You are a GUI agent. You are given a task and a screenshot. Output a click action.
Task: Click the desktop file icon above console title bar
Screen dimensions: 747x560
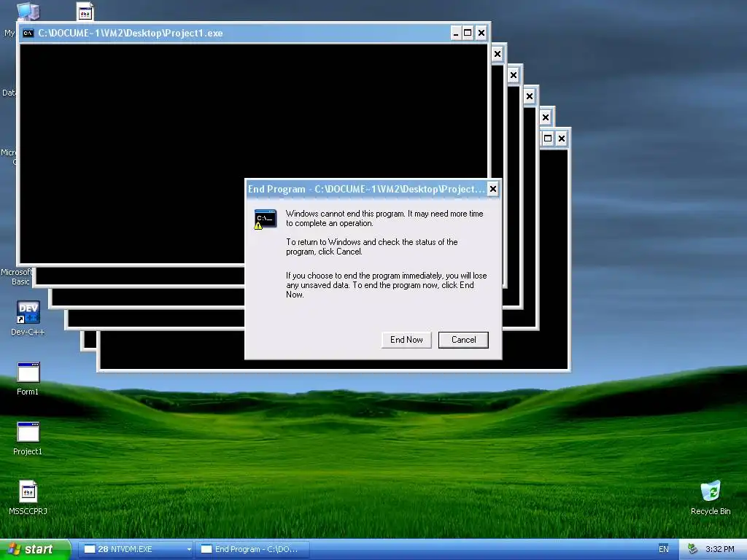(x=85, y=12)
